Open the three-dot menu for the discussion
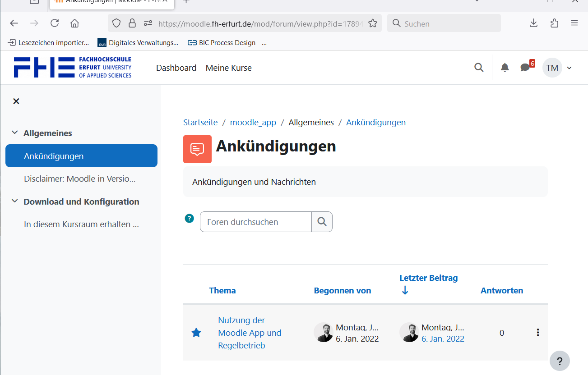Screen dimensions: 588x375 click(537, 333)
